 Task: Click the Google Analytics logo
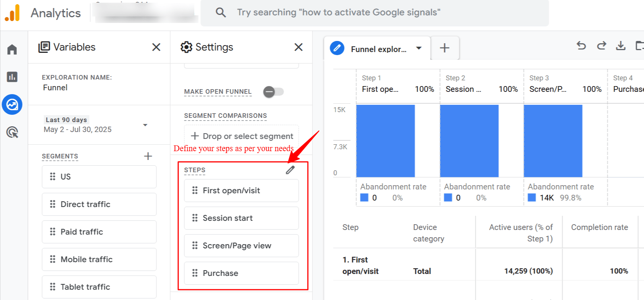(12, 13)
